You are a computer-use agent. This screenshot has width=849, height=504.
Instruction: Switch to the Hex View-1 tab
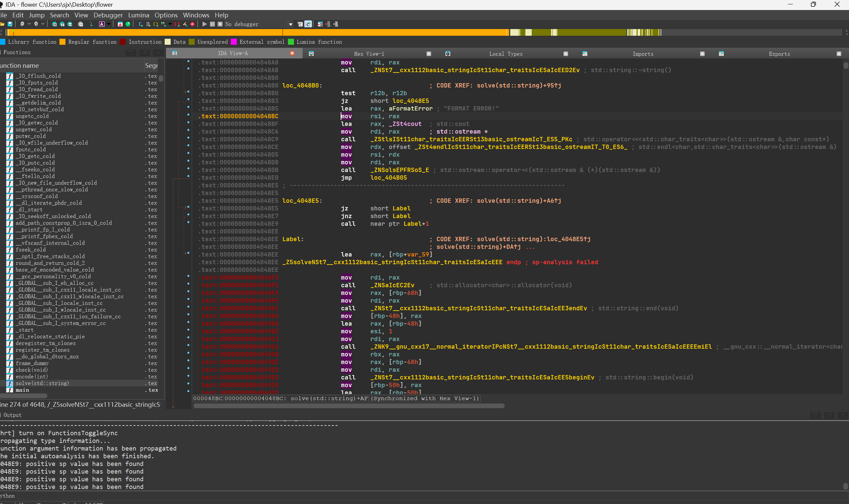pos(369,54)
